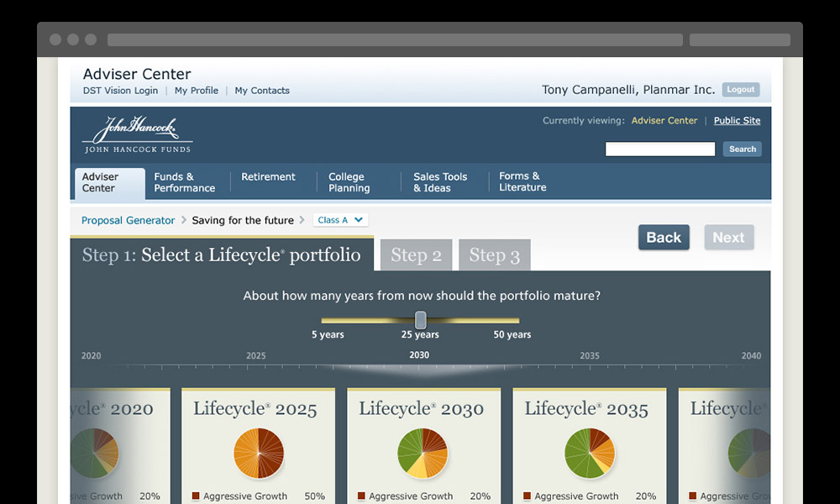Select the Lifecycle 2035 portfolio card title
The height and width of the screenshot is (504, 840).
click(586, 409)
